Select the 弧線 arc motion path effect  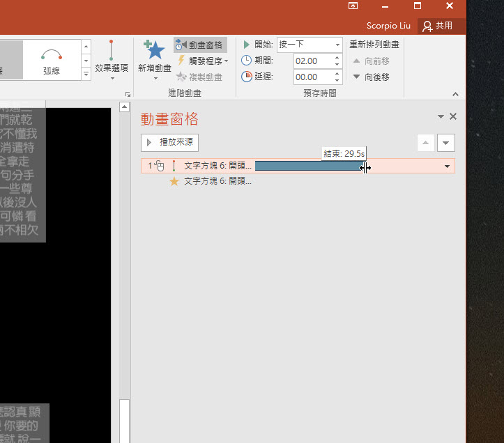52,60
